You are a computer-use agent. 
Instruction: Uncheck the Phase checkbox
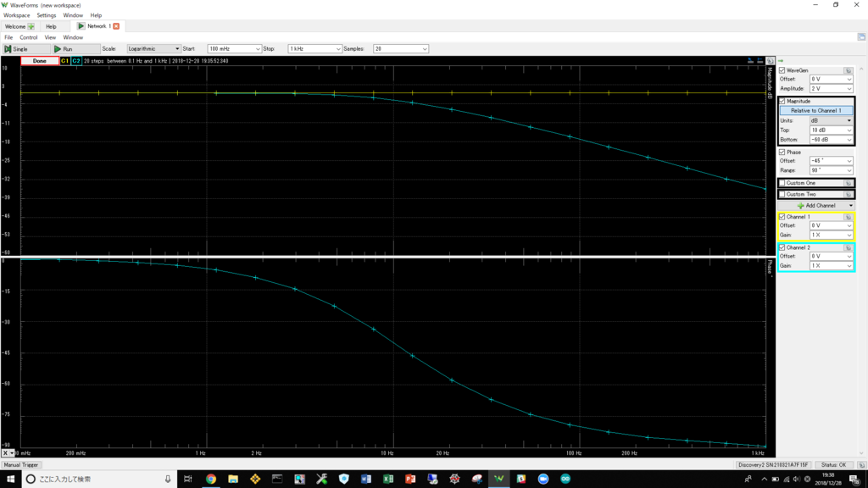pyautogui.click(x=782, y=152)
